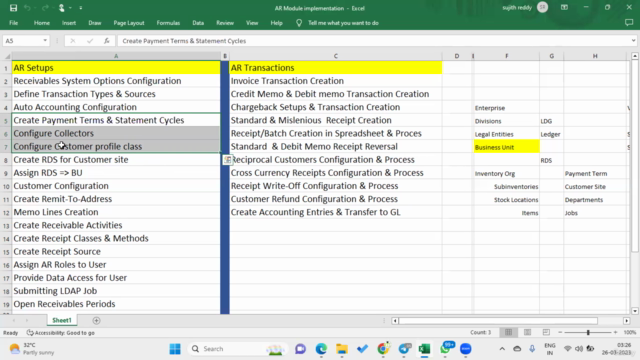Open the Help tab

point(276,23)
